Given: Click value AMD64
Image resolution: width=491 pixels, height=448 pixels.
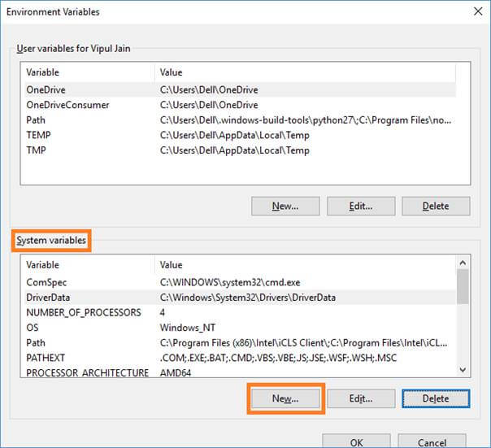Looking at the screenshot, I should pos(176,373).
